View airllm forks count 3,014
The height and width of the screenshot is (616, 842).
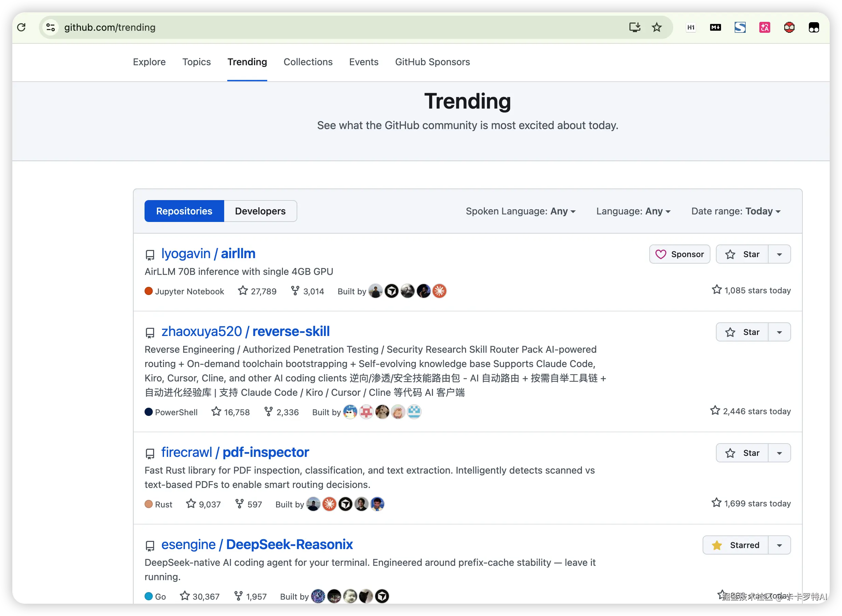[308, 291]
